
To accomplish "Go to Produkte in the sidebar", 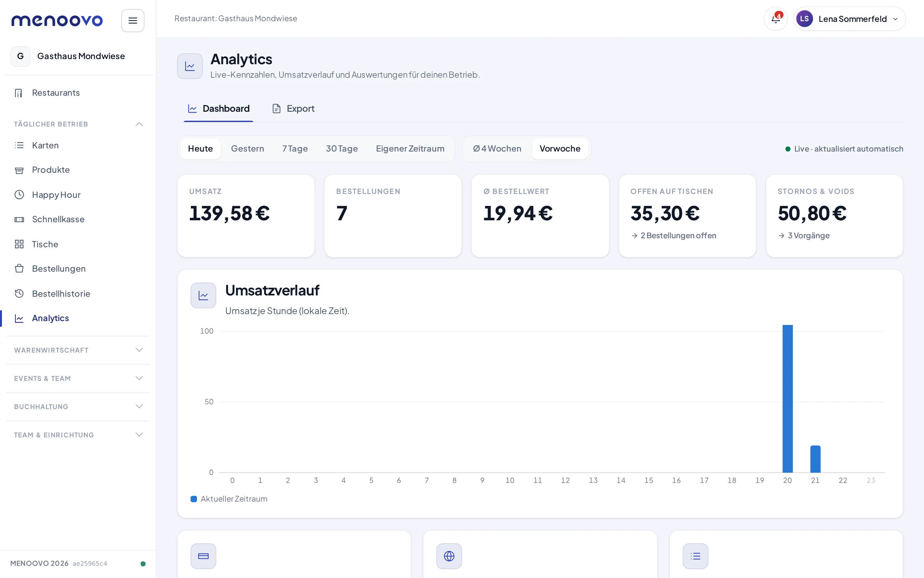I will tap(78, 170).
